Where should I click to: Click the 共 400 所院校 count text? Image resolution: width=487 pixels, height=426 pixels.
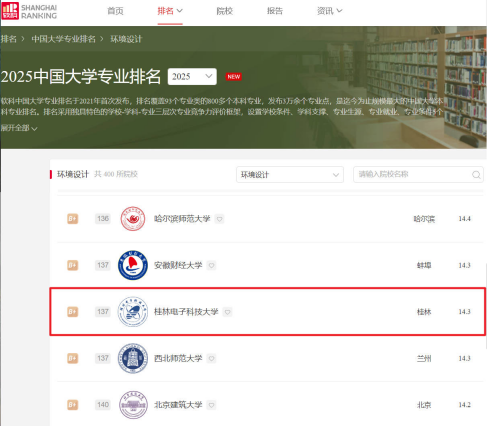pyautogui.click(x=116, y=174)
